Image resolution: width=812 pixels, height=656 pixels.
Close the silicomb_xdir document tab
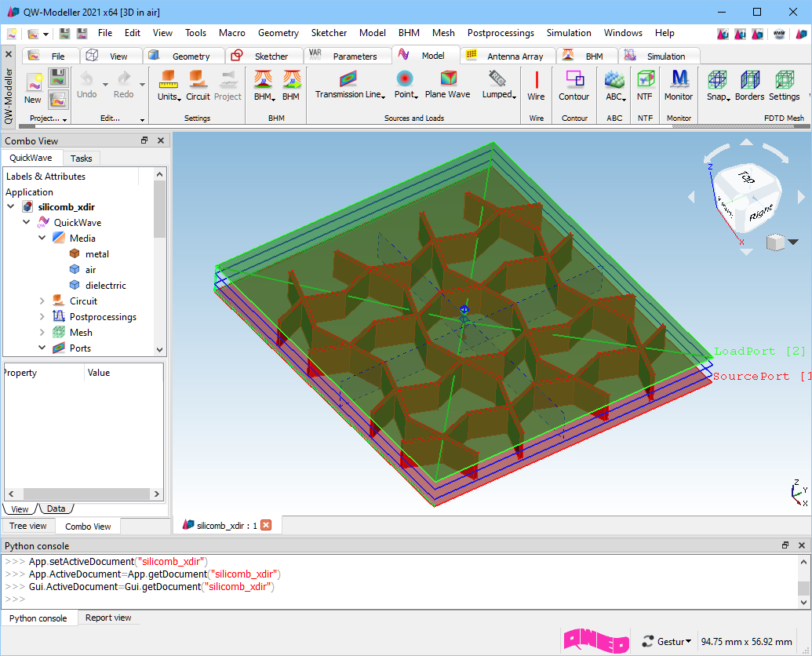click(x=266, y=525)
